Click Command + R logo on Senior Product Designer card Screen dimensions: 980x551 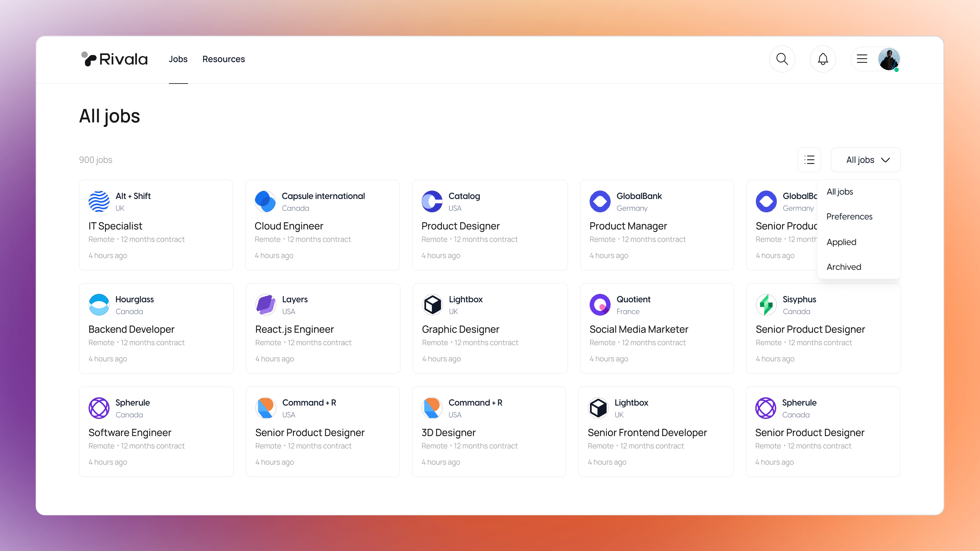point(266,408)
